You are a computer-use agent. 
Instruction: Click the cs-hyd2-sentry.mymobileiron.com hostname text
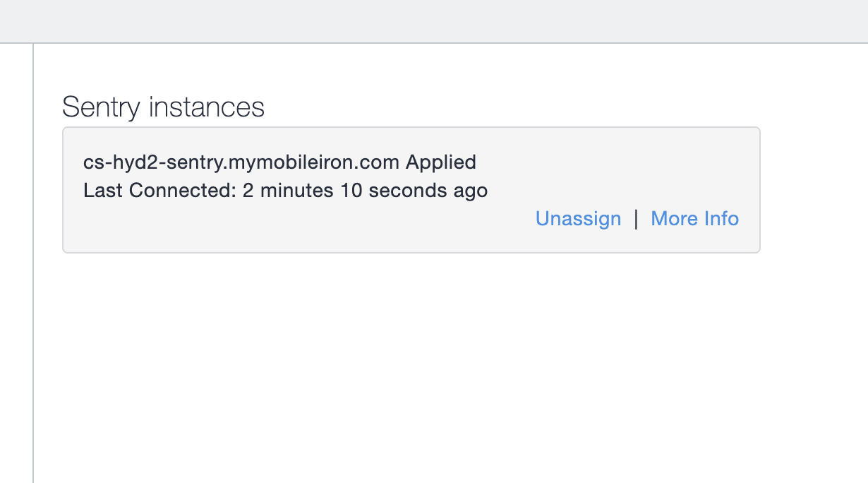pos(241,162)
